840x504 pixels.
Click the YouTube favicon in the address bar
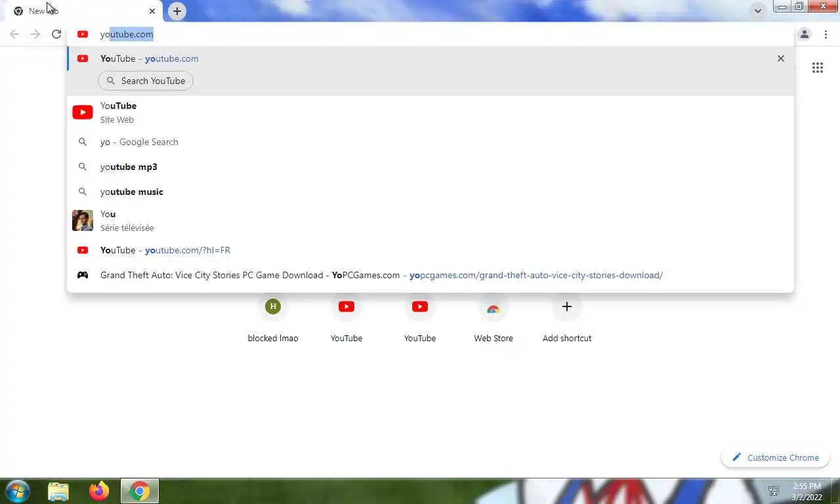83,34
